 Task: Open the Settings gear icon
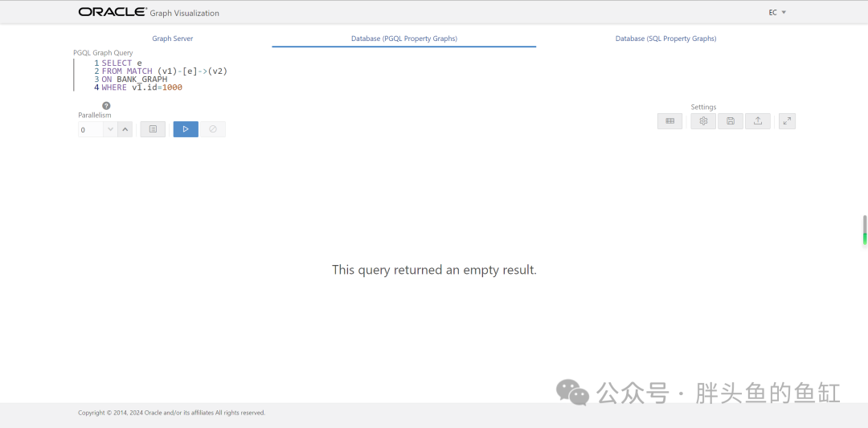[703, 121]
